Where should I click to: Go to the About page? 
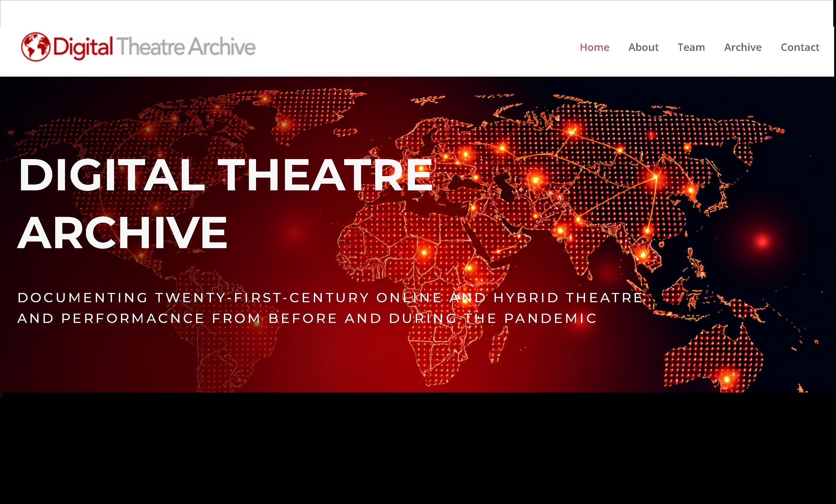point(643,47)
